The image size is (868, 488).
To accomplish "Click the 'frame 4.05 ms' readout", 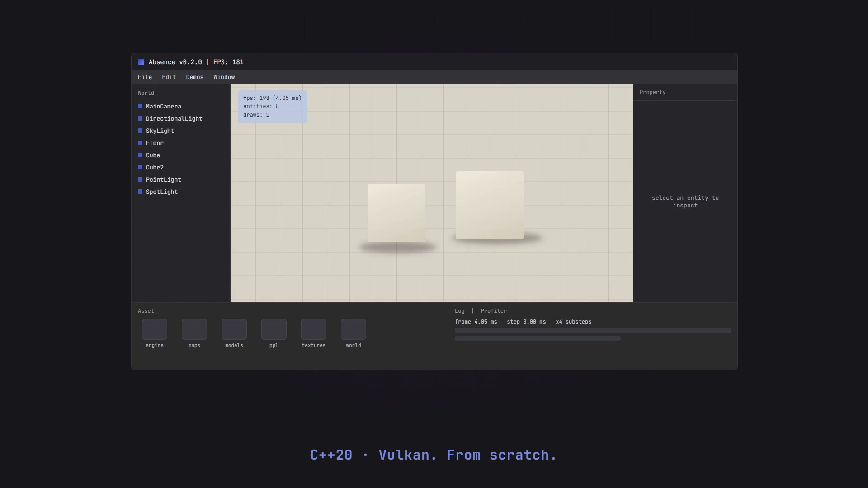I will (476, 322).
